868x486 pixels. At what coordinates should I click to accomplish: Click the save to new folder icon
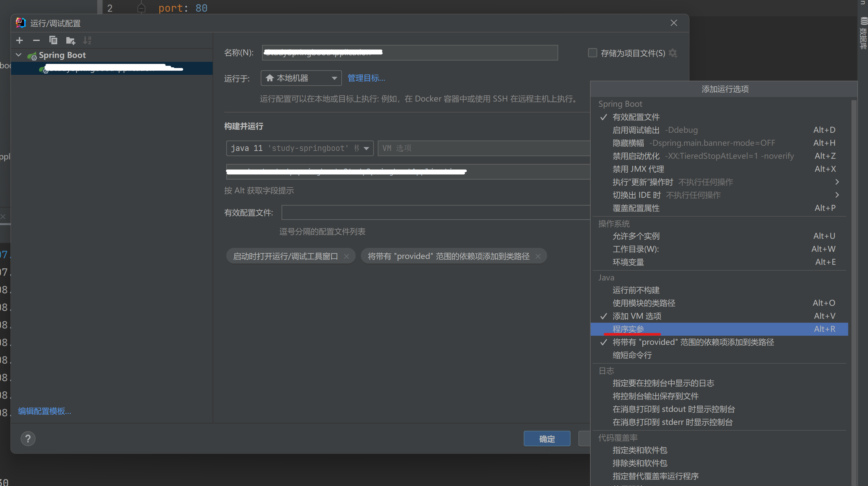coord(71,40)
